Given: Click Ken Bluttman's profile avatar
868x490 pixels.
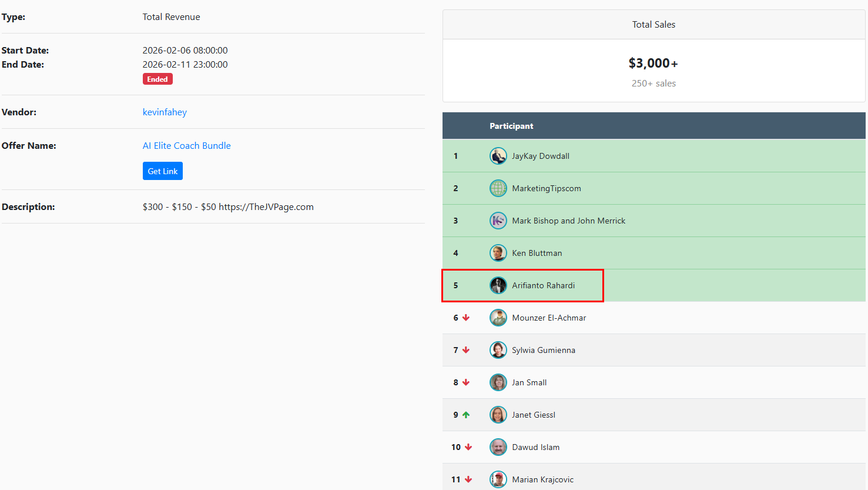Looking at the screenshot, I should [498, 253].
